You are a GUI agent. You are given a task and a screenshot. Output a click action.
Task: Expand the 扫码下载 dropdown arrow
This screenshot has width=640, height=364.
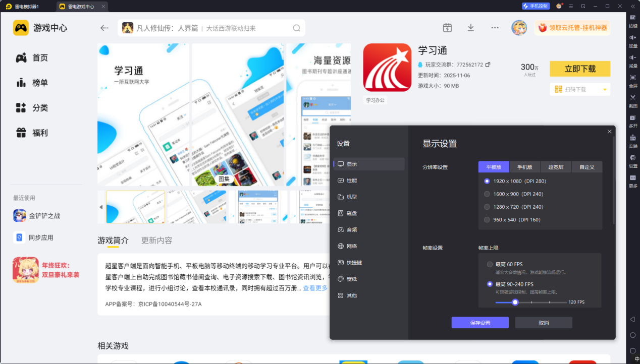pyautogui.click(x=605, y=90)
